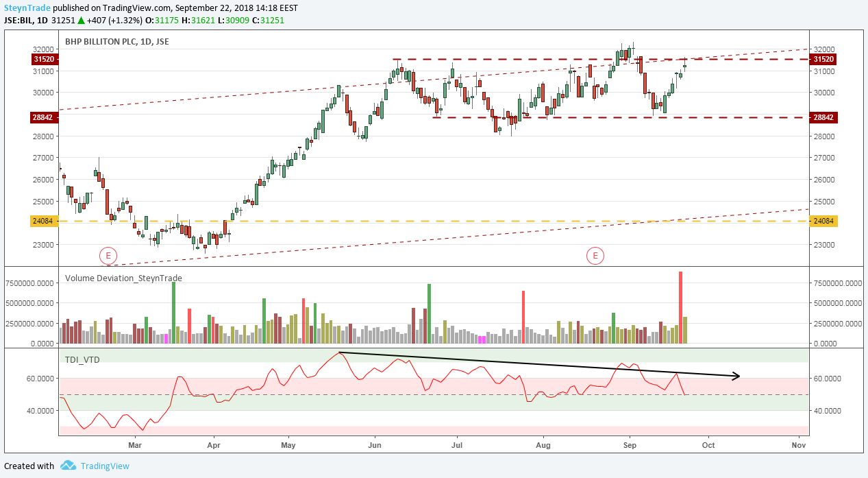Viewport: 868px width, 478px height.
Task: Click the green up-triangle price change icon
Action: pyautogui.click(x=81, y=20)
